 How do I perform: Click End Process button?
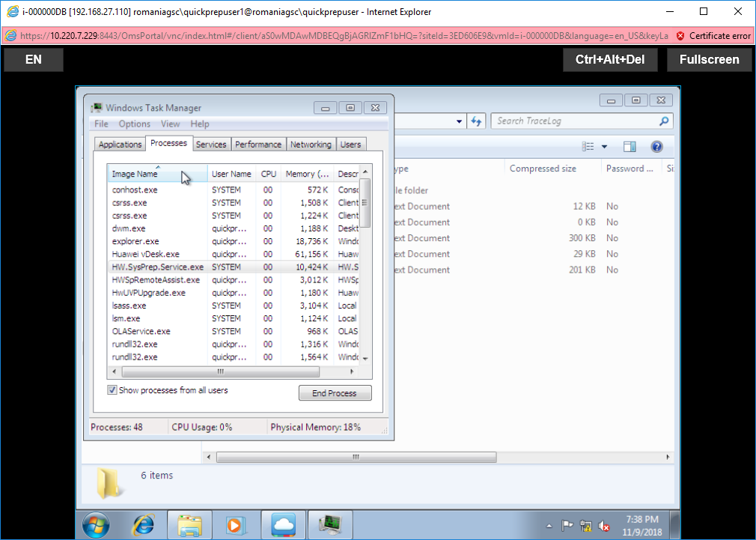[x=335, y=392]
